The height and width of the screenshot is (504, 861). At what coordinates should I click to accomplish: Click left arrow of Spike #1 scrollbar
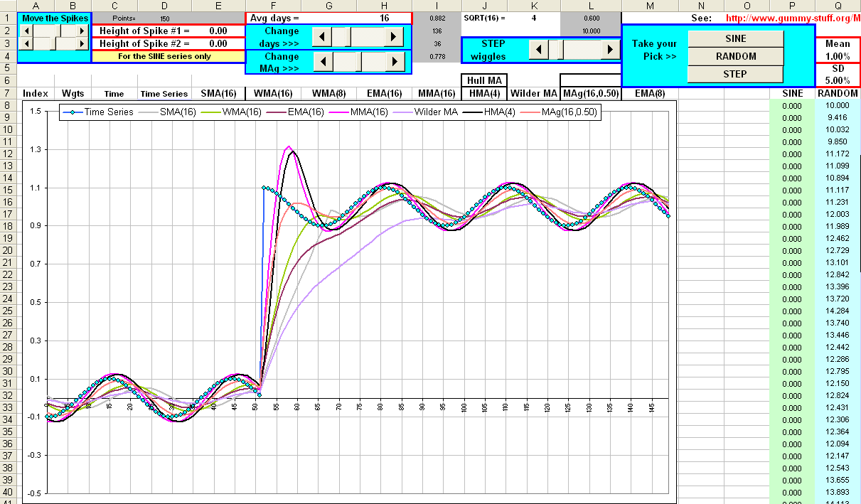tap(26, 31)
